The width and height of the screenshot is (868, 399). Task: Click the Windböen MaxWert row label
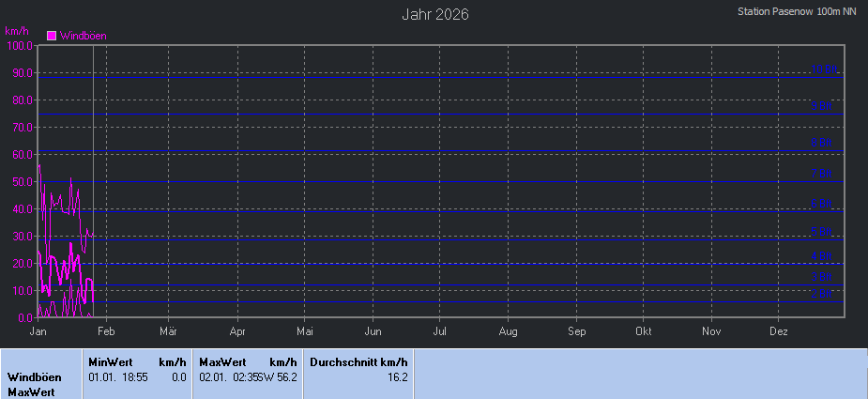(x=34, y=385)
